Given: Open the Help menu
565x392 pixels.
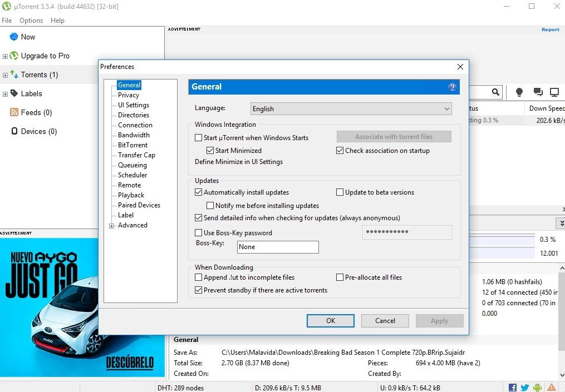Looking at the screenshot, I should point(57,21).
